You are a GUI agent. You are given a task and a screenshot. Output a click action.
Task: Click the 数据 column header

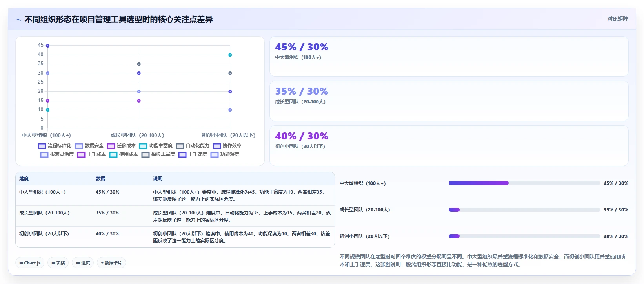pos(100,178)
